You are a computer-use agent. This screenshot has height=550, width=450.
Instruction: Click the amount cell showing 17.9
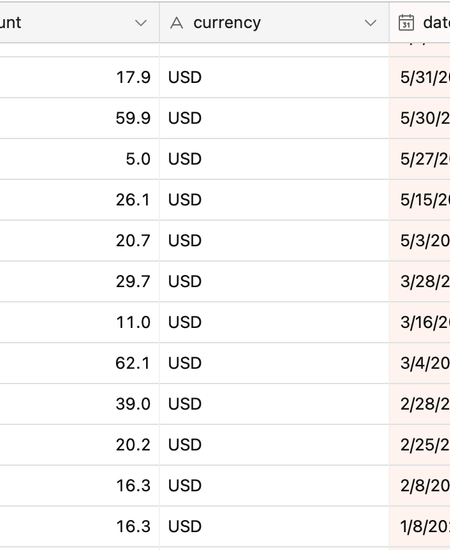(x=80, y=77)
